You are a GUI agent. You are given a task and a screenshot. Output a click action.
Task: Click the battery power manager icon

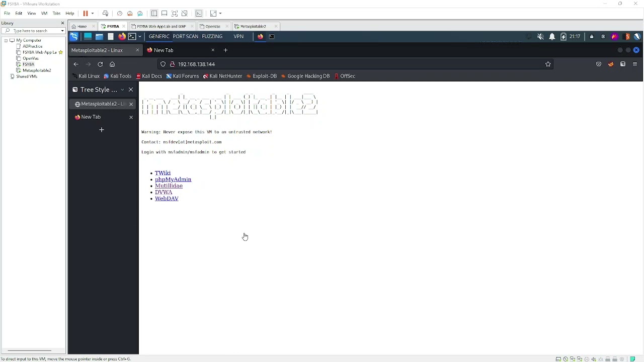(x=563, y=37)
